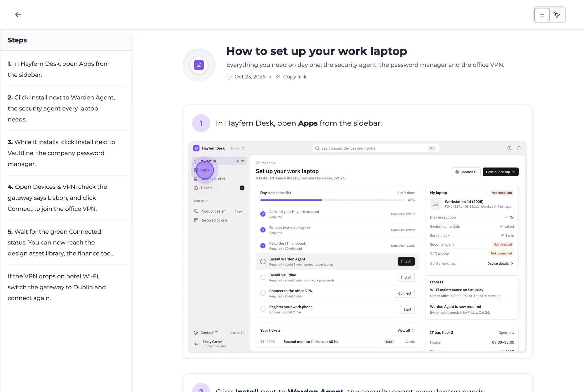Viewport: 584px width, 392px height.
Task: Click Install for Vaultline
Action: [406, 277]
